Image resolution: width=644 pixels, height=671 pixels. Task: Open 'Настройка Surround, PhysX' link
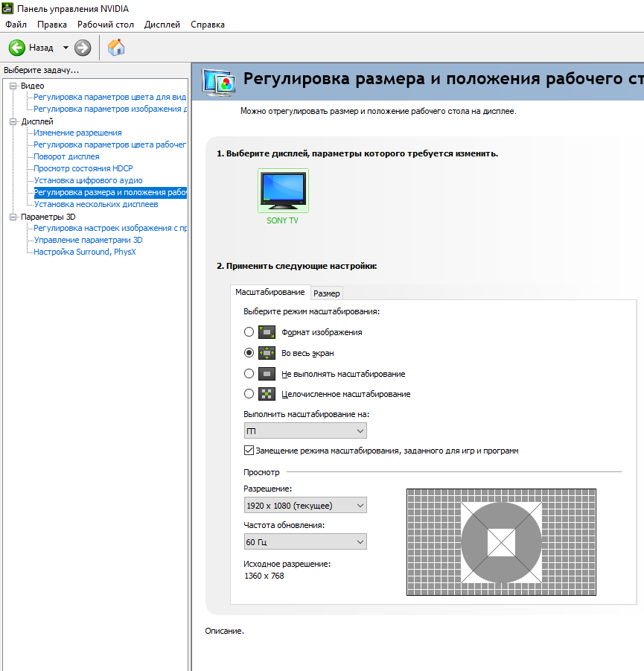coord(85,252)
